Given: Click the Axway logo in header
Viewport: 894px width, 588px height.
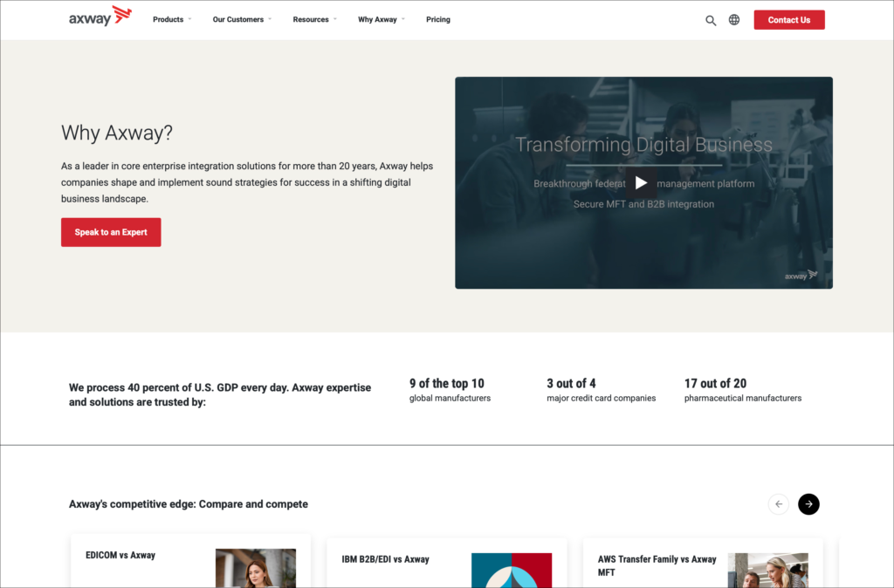Looking at the screenshot, I should [x=100, y=18].
